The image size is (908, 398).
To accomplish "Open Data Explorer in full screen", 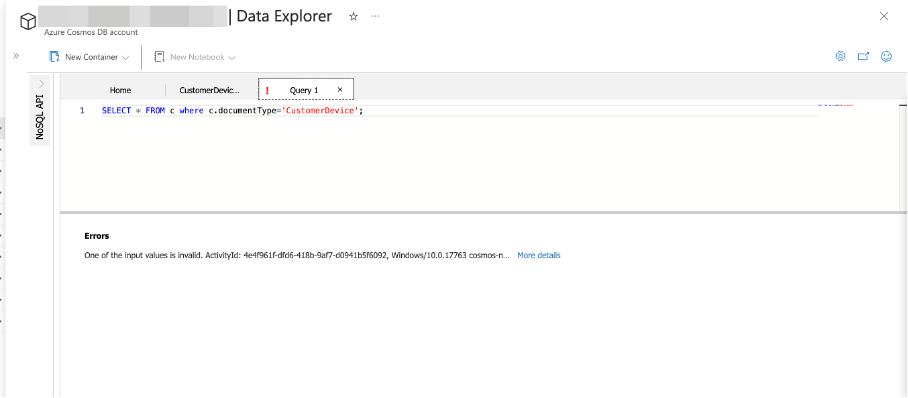I will click(x=863, y=56).
